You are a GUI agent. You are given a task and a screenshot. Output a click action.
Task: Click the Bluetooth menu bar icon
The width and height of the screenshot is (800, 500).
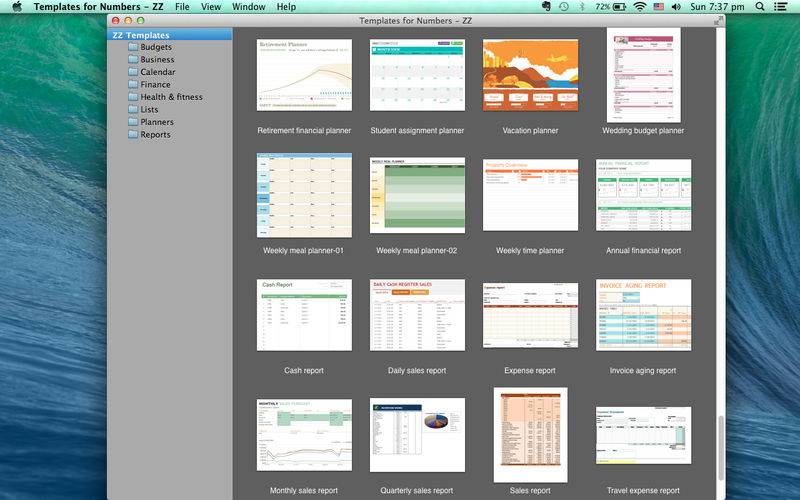(582, 7)
